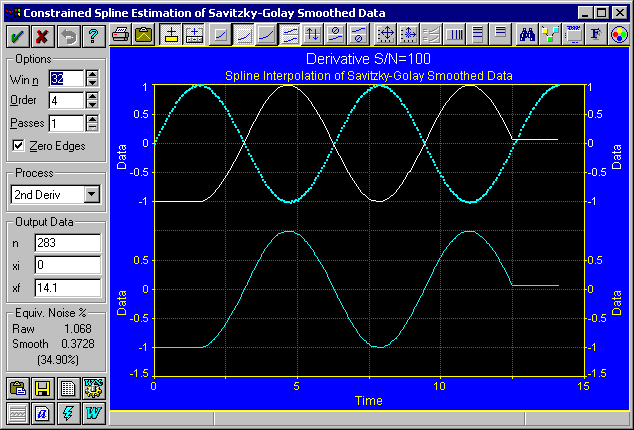Viewport: 634px width, 430px height.
Task: Click the green checkmark OK icon
Action: point(17,36)
